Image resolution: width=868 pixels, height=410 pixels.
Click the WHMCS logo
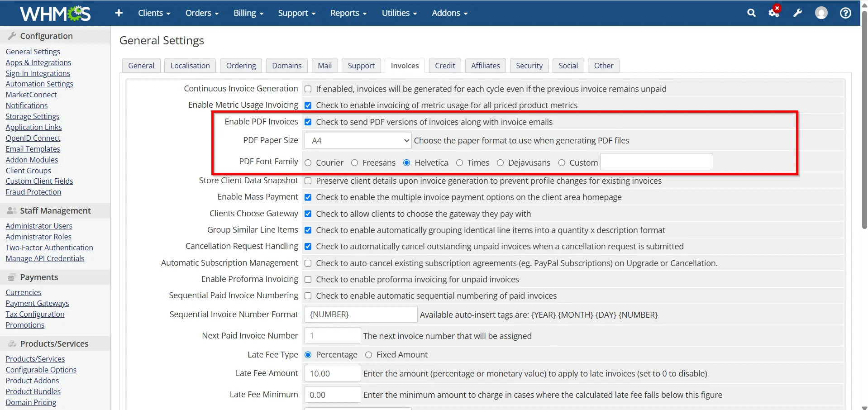(x=55, y=13)
